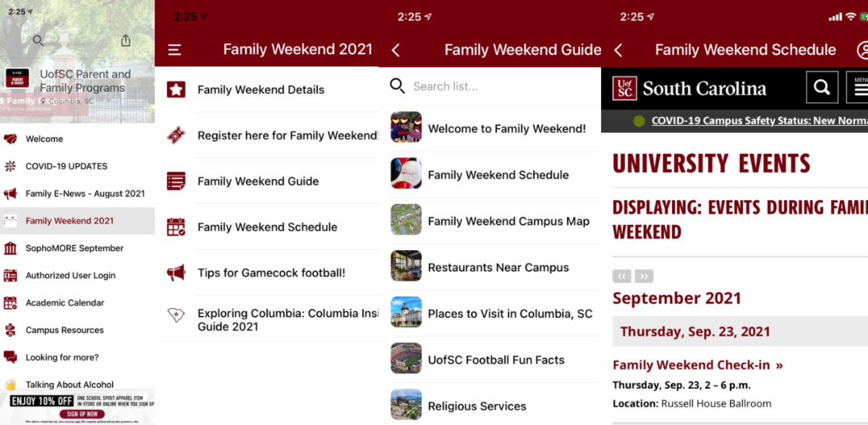The height and width of the screenshot is (425, 868).
Task: Open the Restaurants Near Campus thumbnail
Action: click(x=406, y=267)
